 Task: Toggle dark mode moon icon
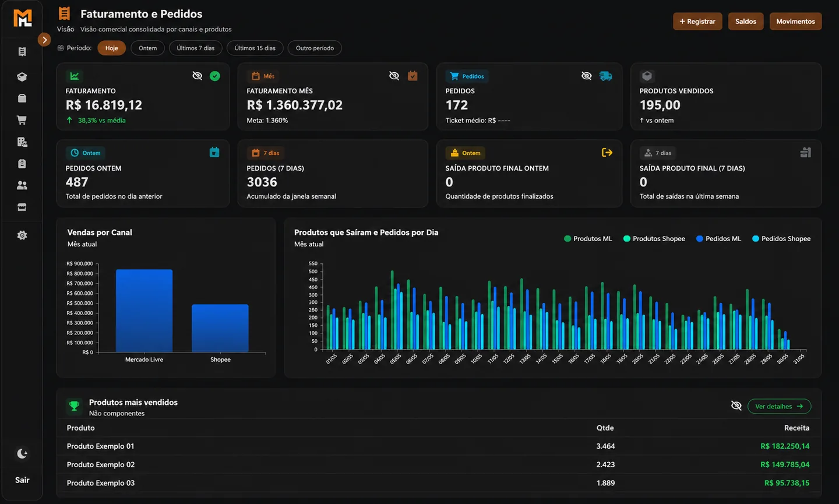point(22,453)
